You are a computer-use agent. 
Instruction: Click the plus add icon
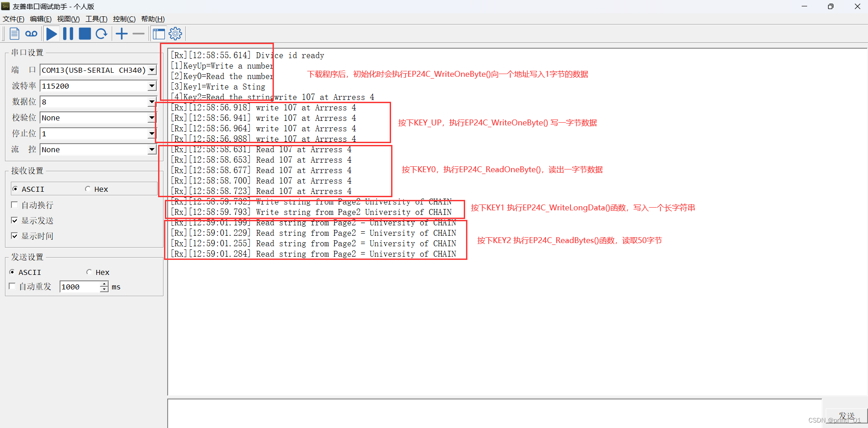(x=122, y=34)
